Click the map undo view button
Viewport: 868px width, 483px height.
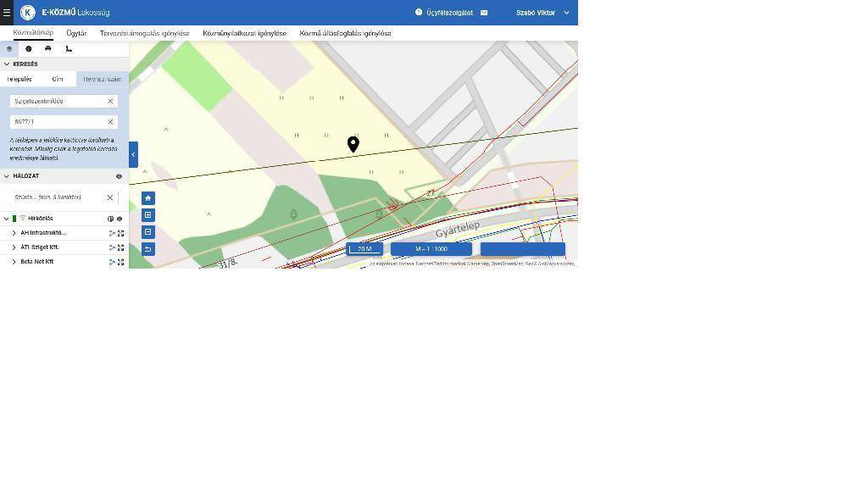tap(147, 249)
